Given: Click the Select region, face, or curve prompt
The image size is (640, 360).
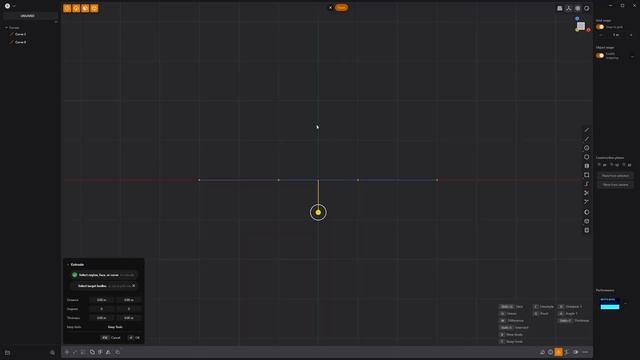Looking at the screenshot, I should click(104, 275).
